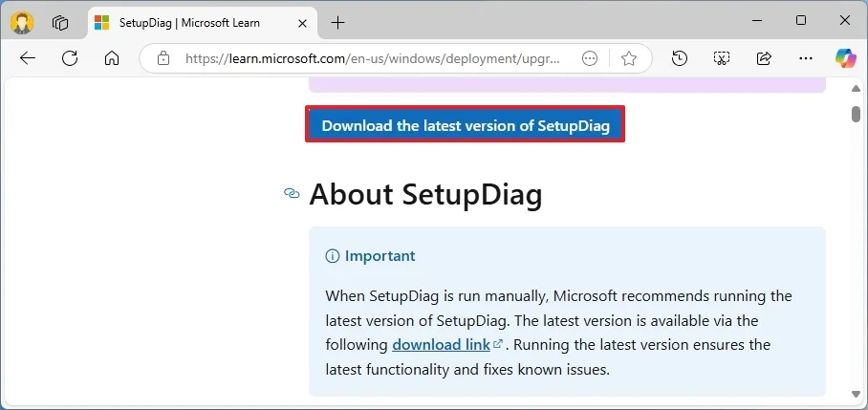This screenshot has width=868, height=410.
Task: Click the browser profile avatar icon
Action: 22,22
